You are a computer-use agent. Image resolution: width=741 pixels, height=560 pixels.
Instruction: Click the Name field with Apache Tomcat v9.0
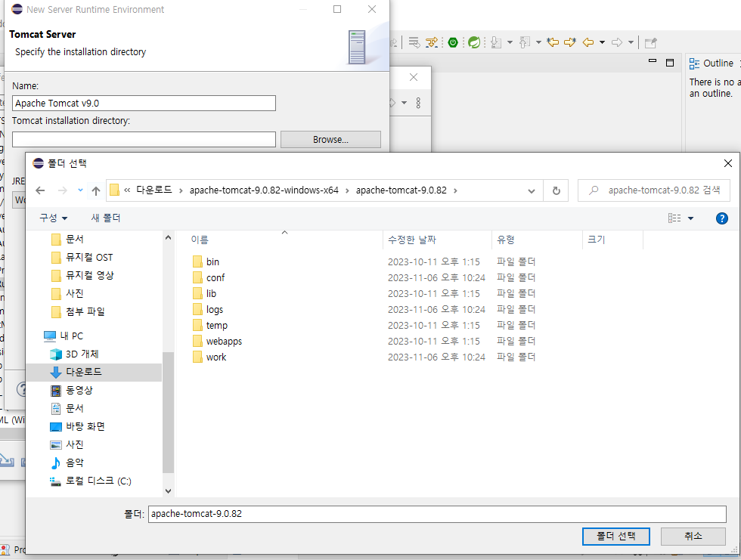tap(144, 104)
